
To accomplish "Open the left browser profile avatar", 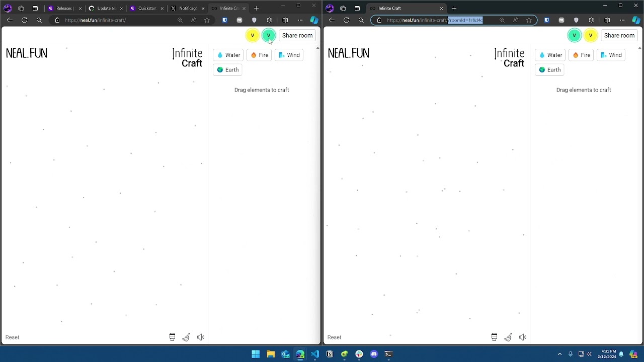I will coord(8,8).
